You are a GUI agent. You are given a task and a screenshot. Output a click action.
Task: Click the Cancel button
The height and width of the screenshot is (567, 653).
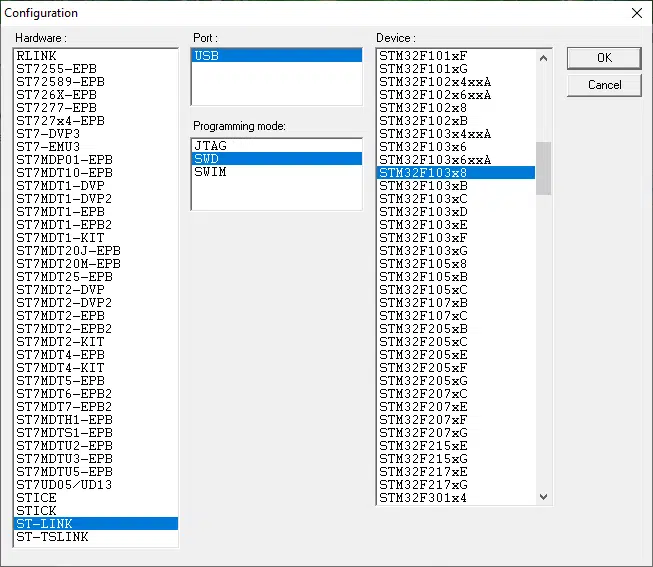pos(604,85)
